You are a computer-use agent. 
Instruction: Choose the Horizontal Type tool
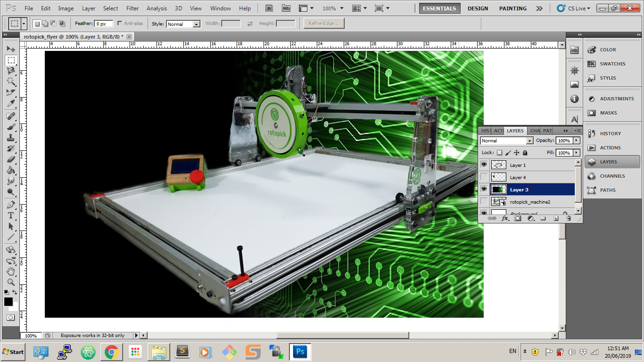tap(11, 215)
